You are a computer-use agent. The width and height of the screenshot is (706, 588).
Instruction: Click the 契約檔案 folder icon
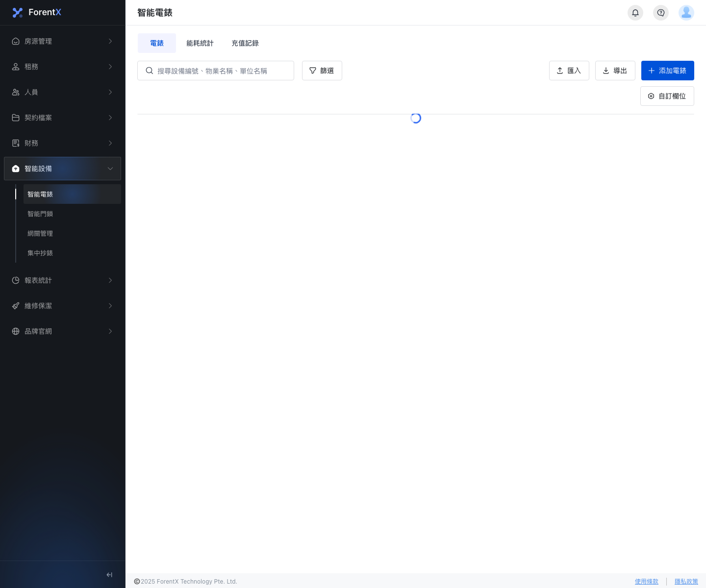click(16, 118)
